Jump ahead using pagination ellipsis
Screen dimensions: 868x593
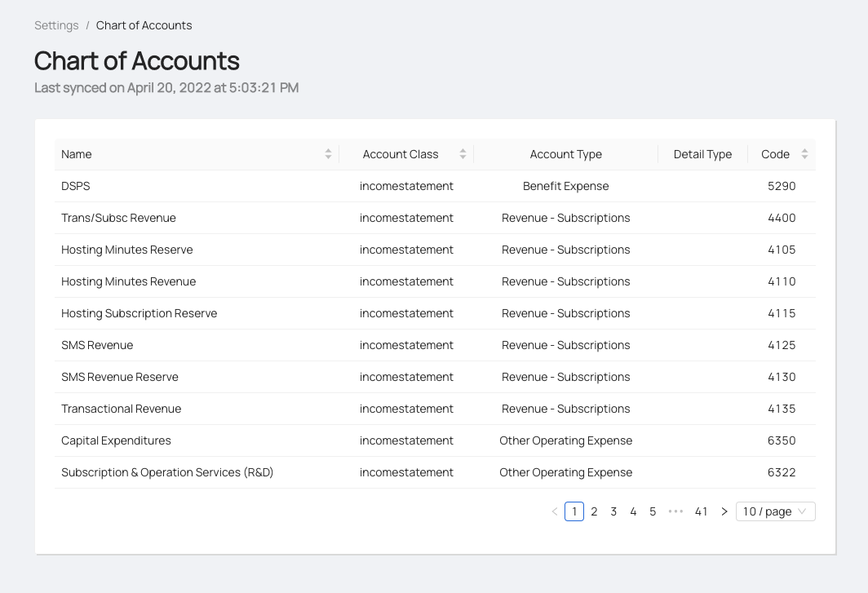pyautogui.click(x=675, y=511)
